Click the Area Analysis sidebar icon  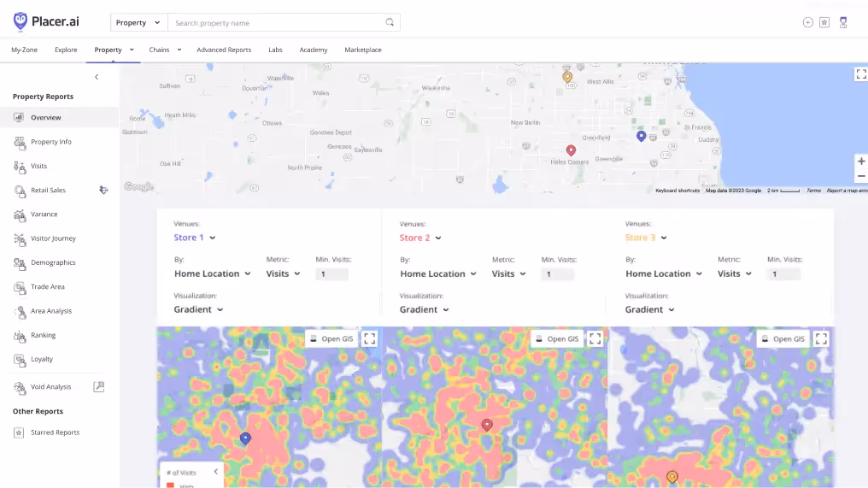click(20, 311)
